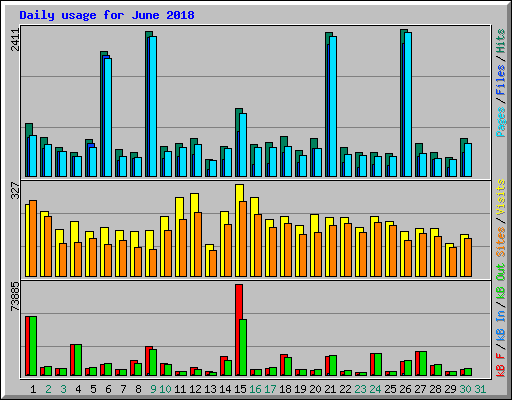Viewport: 512px width, 400px height.
Task: Click the Hits legend label
Action: (501, 41)
